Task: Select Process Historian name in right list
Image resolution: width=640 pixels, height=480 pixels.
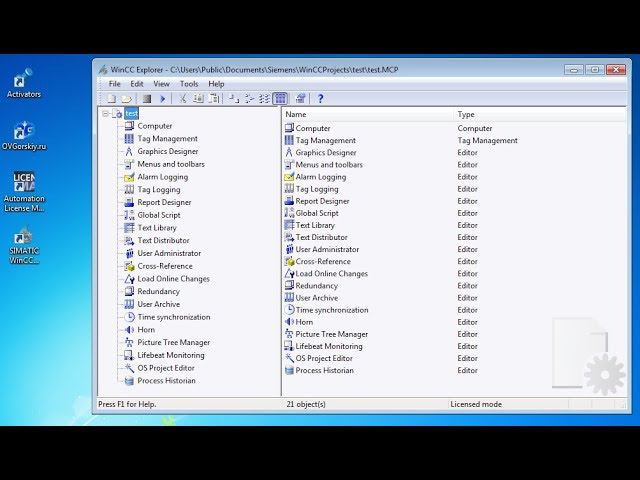Action: tap(324, 370)
